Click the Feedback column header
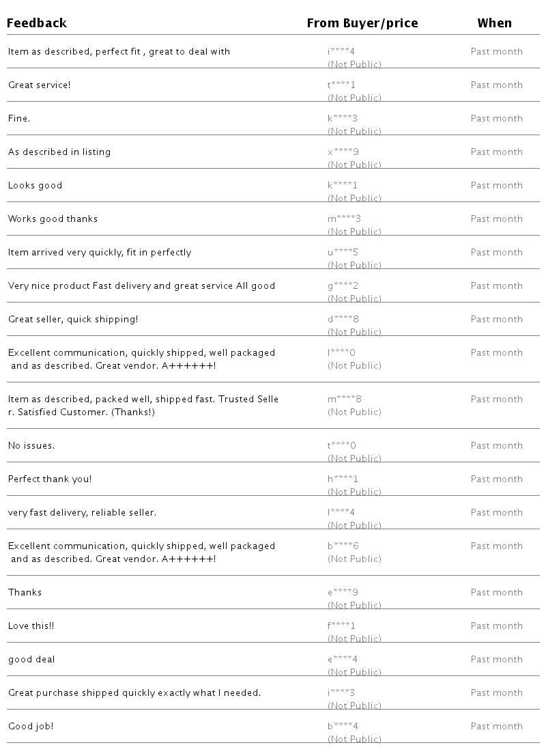546x756 pixels. pos(37,23)
